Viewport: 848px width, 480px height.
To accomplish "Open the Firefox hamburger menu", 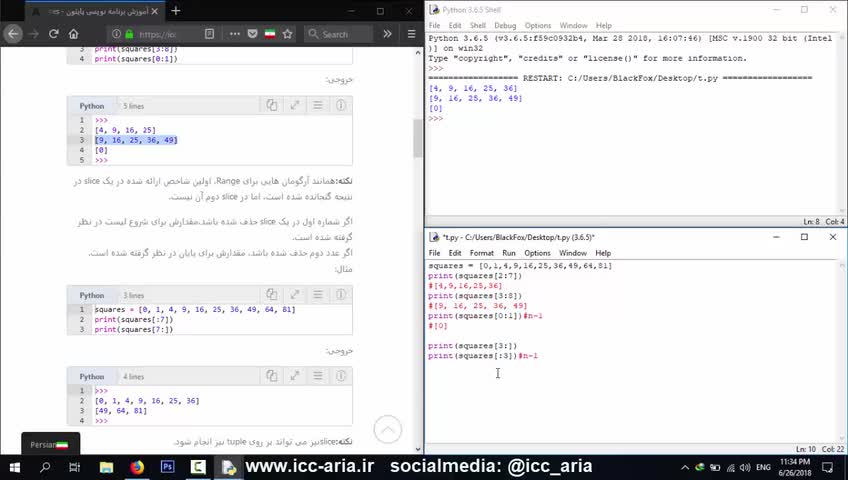I will click(412, 34).
